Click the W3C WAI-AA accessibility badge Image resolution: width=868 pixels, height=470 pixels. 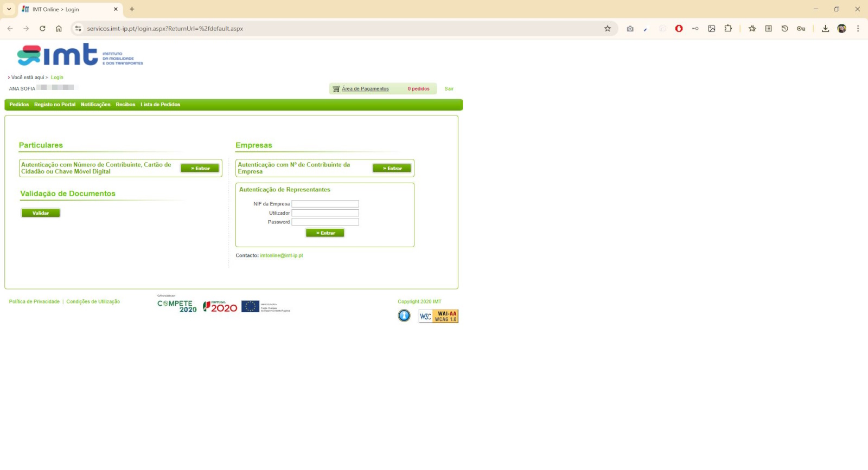point(438,317)
